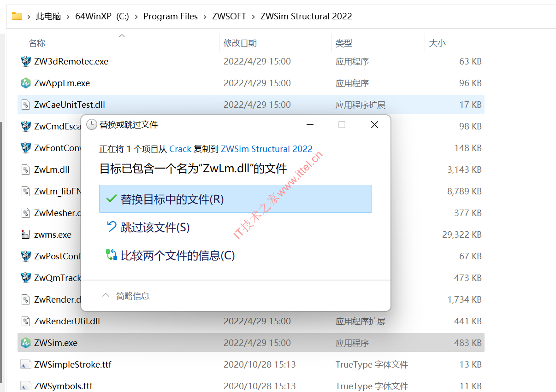Expand chevron after 此电脑 in path
Image resolution: width=556 pixels, height=392 pixels.
point(68,17)
